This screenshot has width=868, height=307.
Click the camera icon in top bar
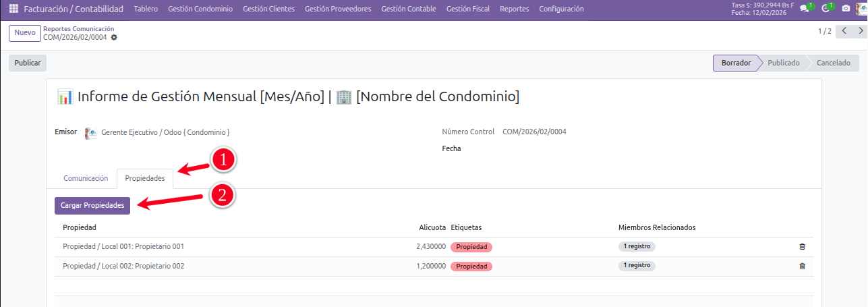pyautogui.click(x=846, y=9)
